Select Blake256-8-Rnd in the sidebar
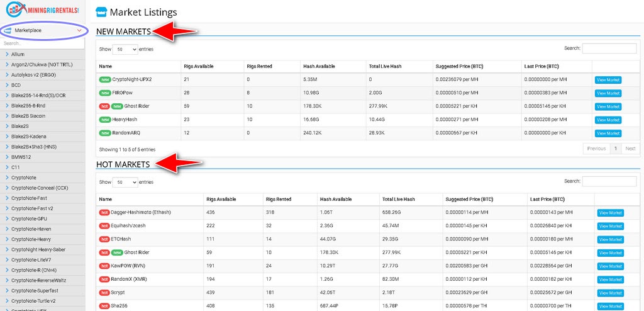The image size is (644, 311). click(x=43, y=106)
